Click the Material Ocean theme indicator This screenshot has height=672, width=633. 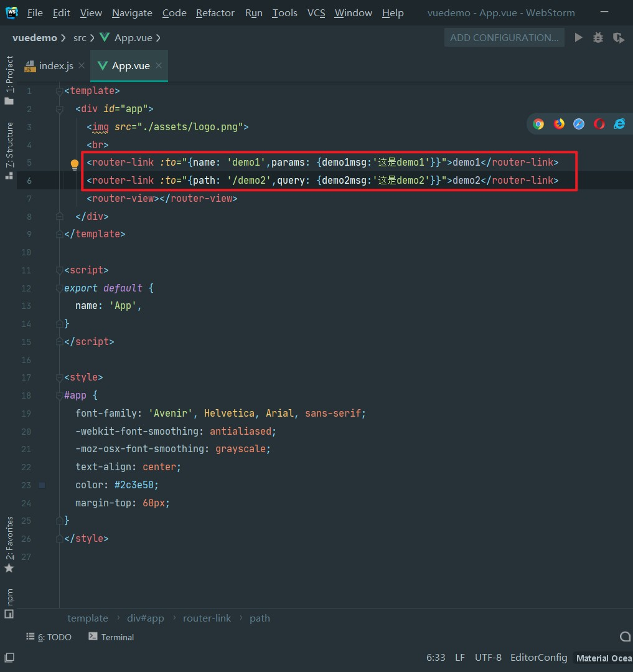pos(604,658)
